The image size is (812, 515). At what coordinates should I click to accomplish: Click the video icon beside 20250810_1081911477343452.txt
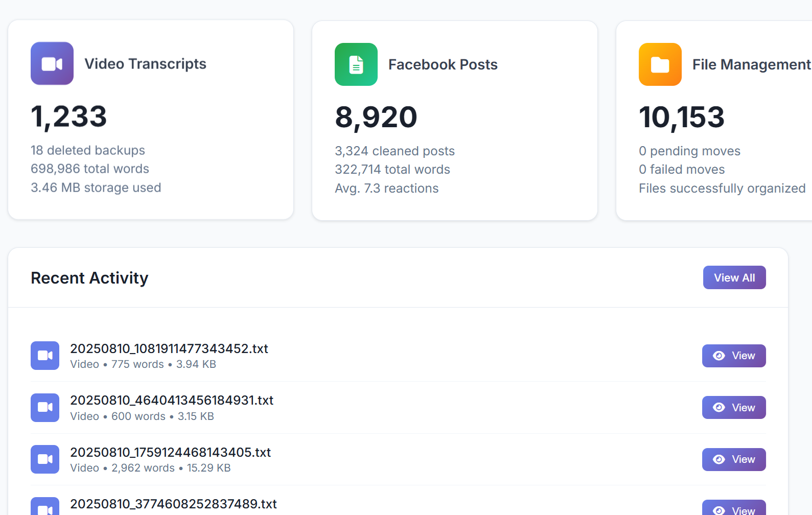pos(45,356)
